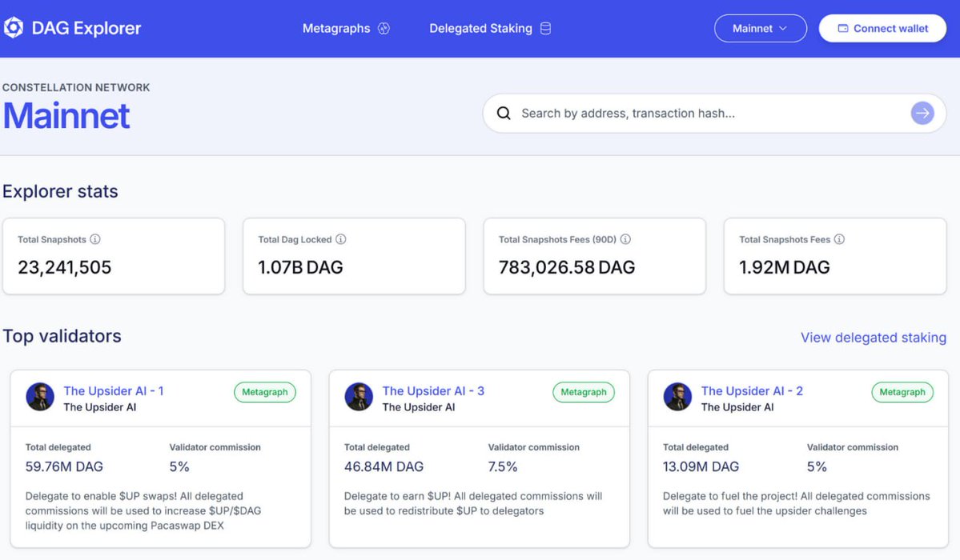960x560 pixels.
Task: Navigate to Delegated Staking menu item
Action: [480, 27]
